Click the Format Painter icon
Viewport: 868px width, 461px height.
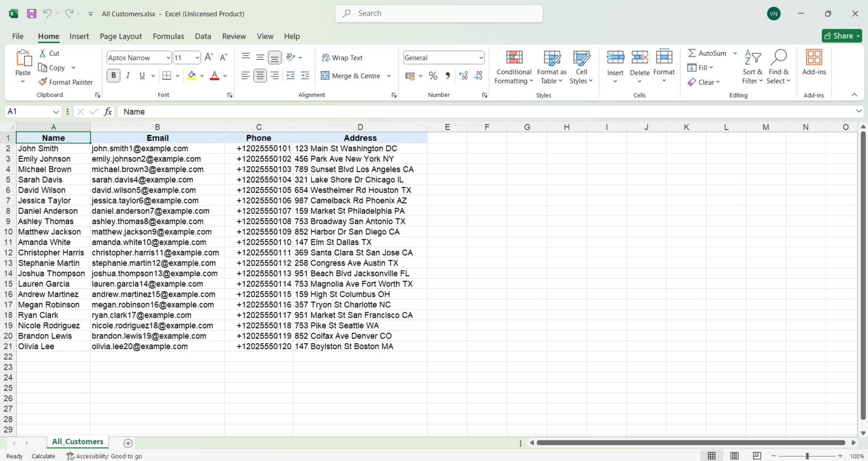click(43, 82)
